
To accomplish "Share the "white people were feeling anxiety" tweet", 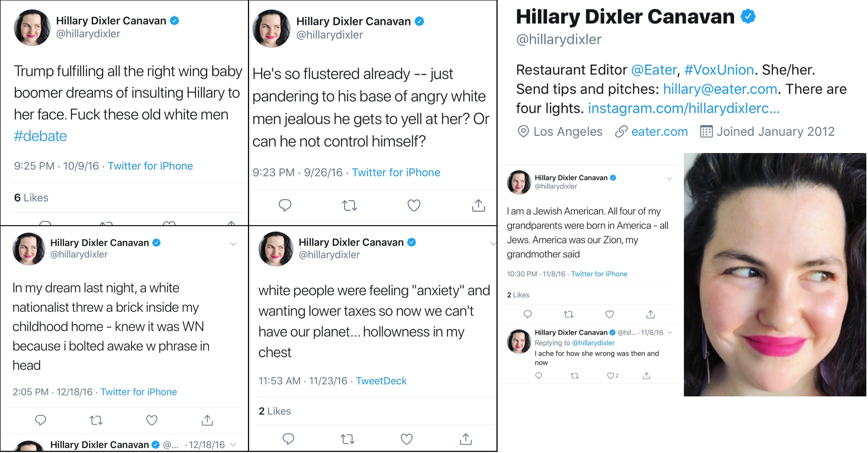I will coord(466,439).
